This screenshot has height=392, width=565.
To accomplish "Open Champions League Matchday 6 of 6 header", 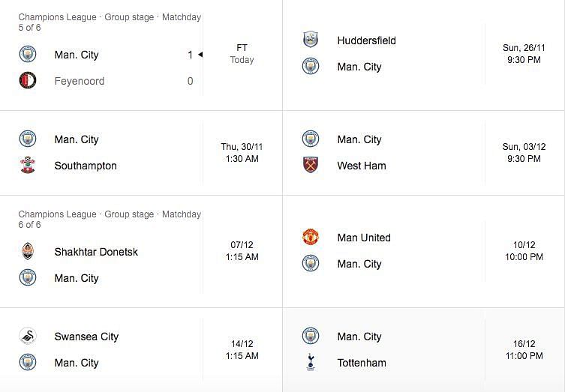I will [x=110, y=219].
